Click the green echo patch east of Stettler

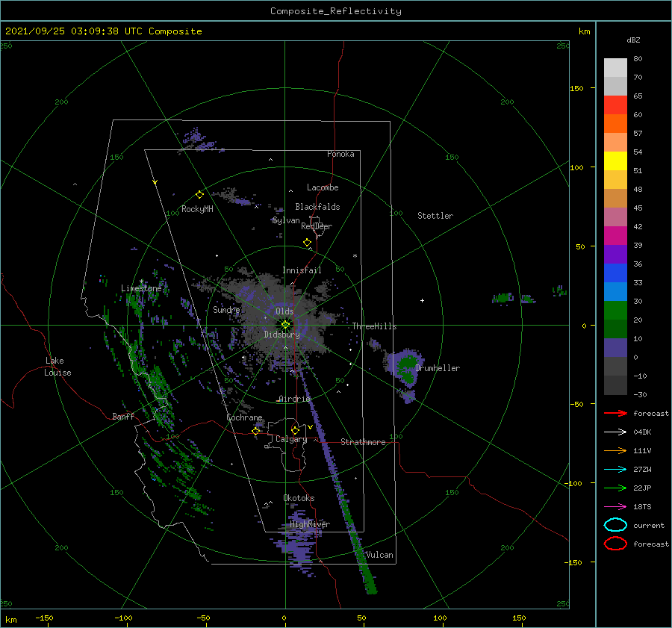503,297
